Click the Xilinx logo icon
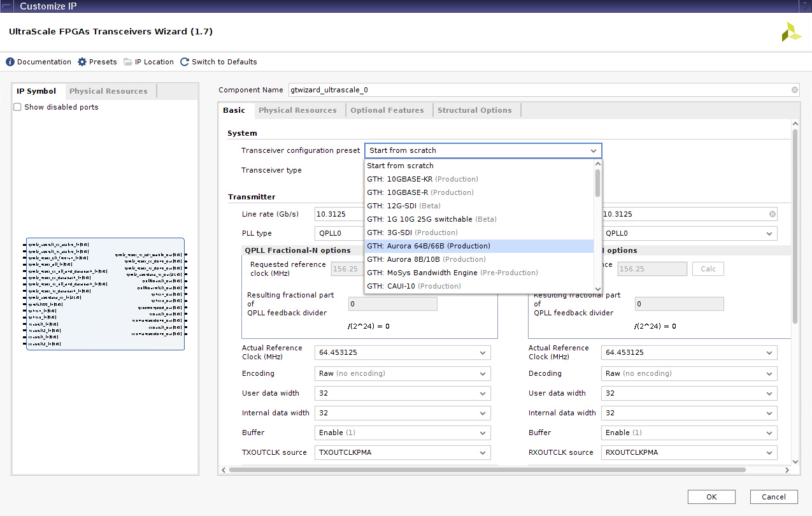The image size is (812, 516). point(791,32)
